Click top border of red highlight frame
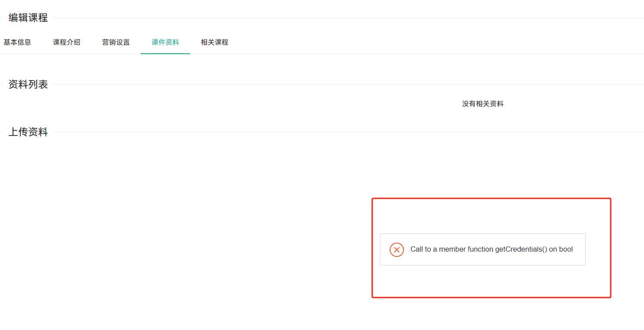644x330 pixels. click(x=491, y=199)
